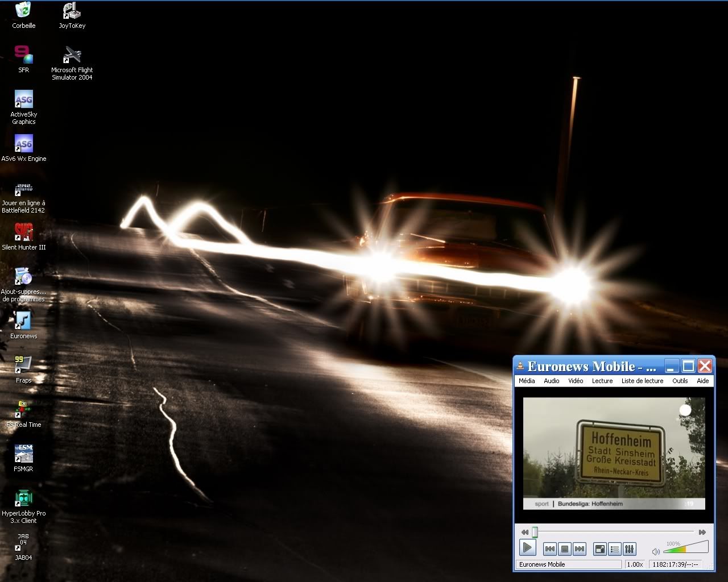The width and height of the screenshot is (728, 582).
Task: Launch JoyToKey from the desktop
Action: click(71, 10)
